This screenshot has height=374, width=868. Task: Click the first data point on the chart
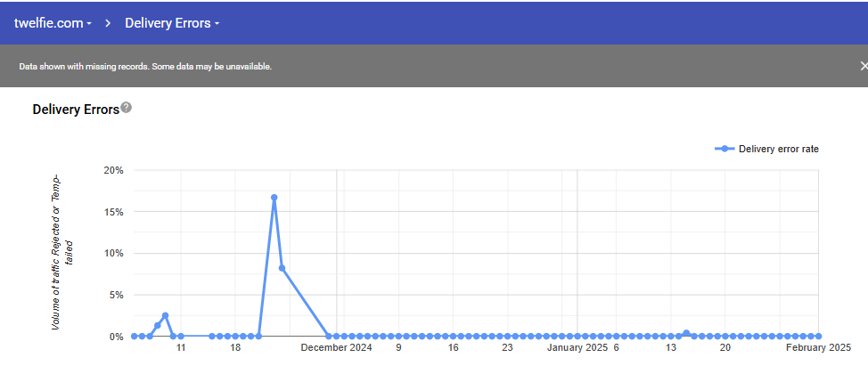coord(134,337)
